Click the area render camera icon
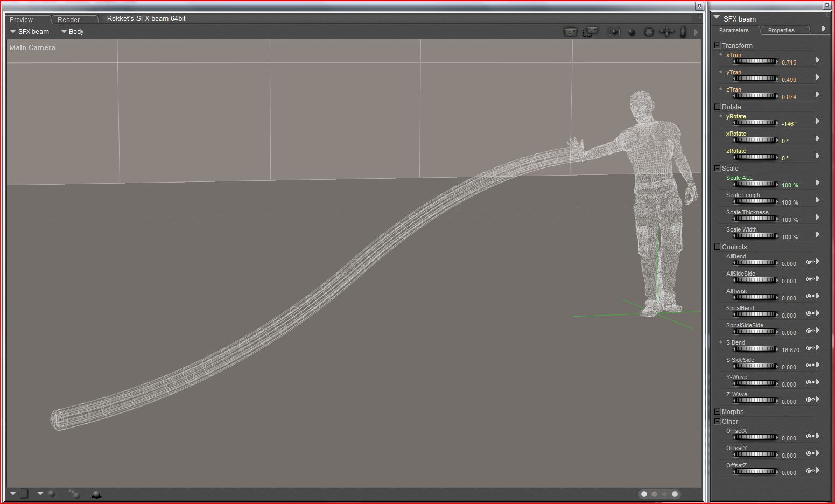 pyautogui.click(x=591, y=32)
